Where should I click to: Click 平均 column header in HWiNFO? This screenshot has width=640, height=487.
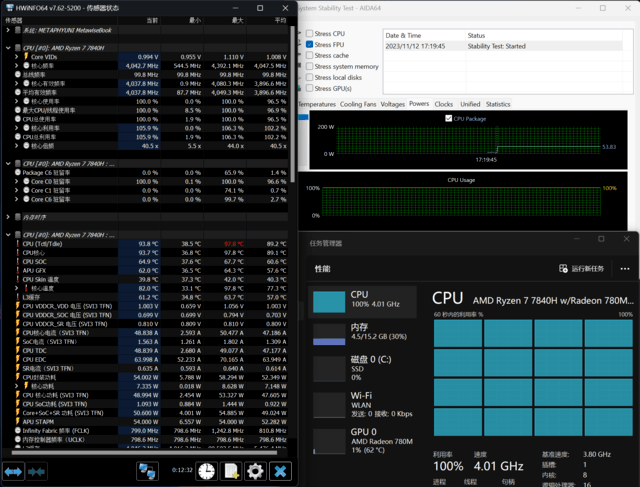pos(267,20)
